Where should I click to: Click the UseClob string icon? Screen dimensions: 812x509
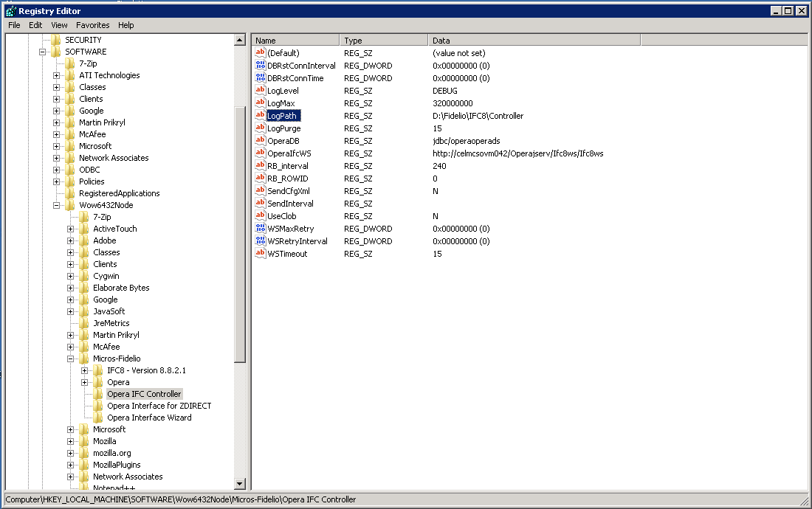click(260, 215)
